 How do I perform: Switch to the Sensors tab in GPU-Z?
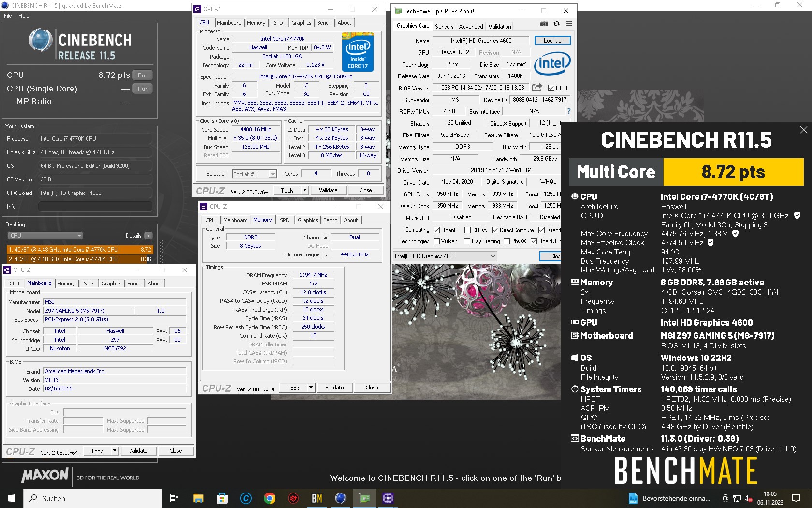coord(444,27)
